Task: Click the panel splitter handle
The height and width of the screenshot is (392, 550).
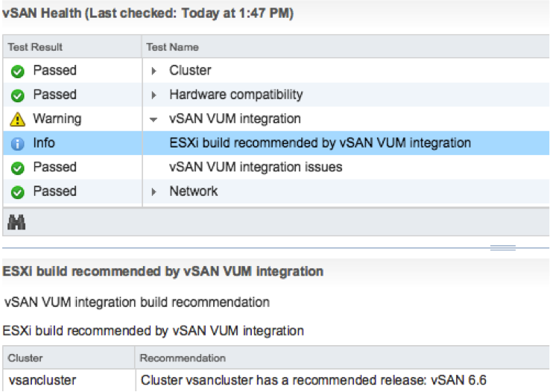Action: (502, 248)
